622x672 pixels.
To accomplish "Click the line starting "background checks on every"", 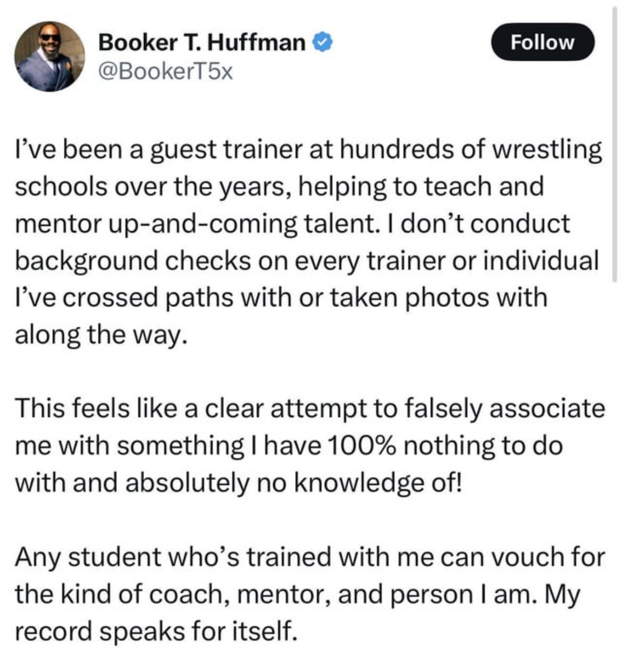I will 307,261.
